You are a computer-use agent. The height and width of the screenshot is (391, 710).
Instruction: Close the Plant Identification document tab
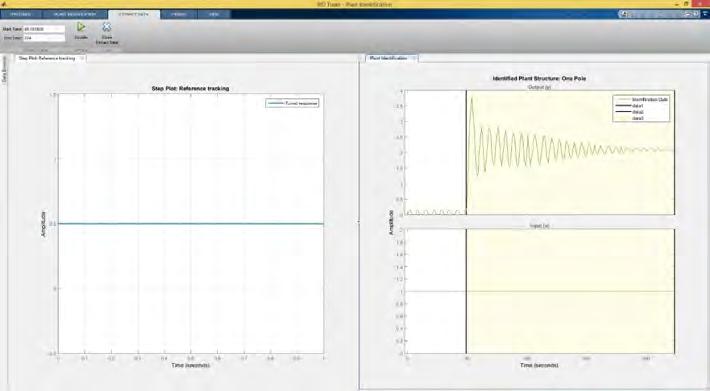click(x=414, y=58)
